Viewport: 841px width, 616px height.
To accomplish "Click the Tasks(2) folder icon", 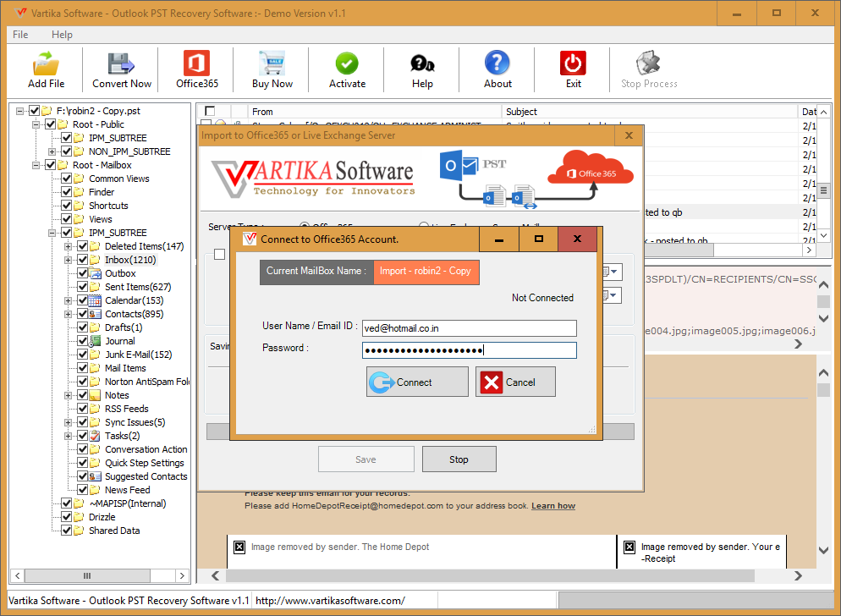I will [95, 436].
